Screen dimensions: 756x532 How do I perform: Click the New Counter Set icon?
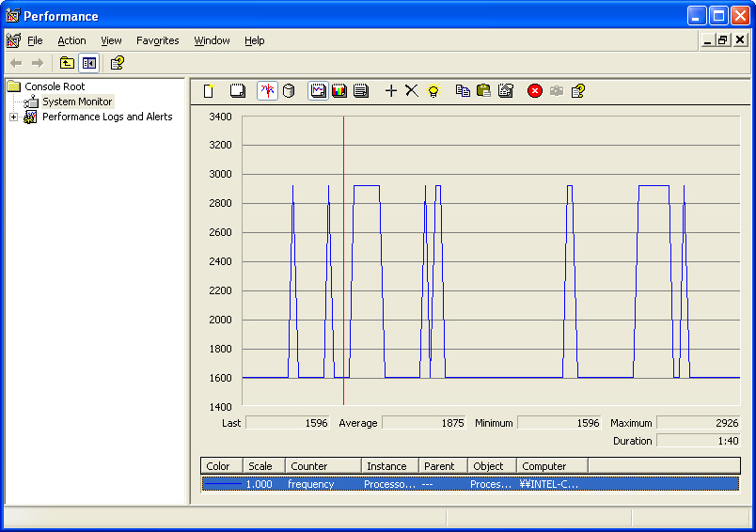pyautogui.click(x=209, y=91)
